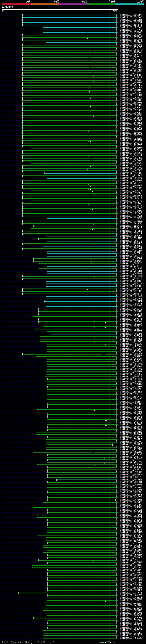
Task: Select hit label UniRef100_Q9SA43
Action: [131, 299]
